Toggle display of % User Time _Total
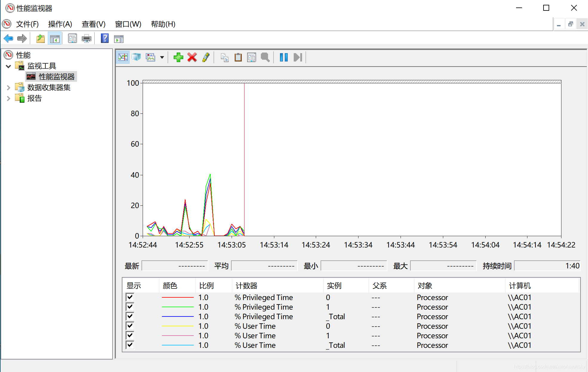The height and width of the screenshot is (372, 588). coord(130,345)
